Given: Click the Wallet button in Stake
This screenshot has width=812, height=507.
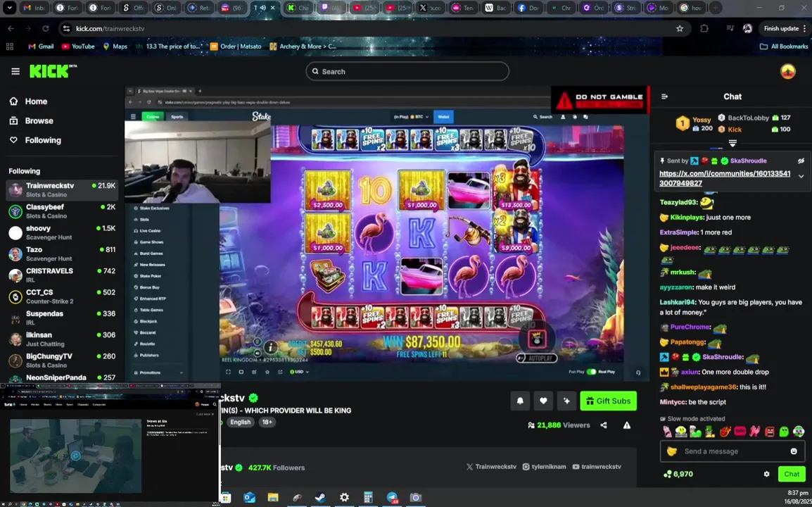Looking at the screenshot, I should pos(443,117).
